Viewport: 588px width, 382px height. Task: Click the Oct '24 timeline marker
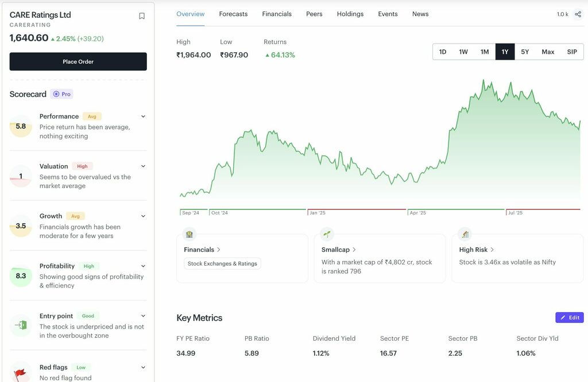pos(219,213)
